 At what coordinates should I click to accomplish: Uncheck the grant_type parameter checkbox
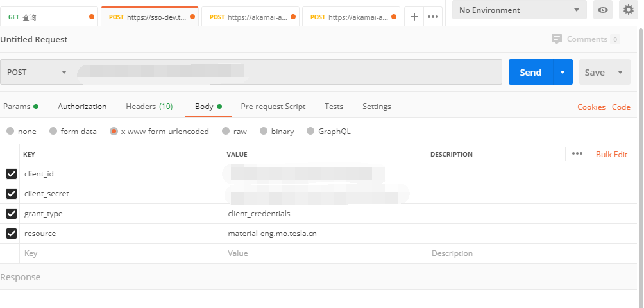click(x=12, y=214)
